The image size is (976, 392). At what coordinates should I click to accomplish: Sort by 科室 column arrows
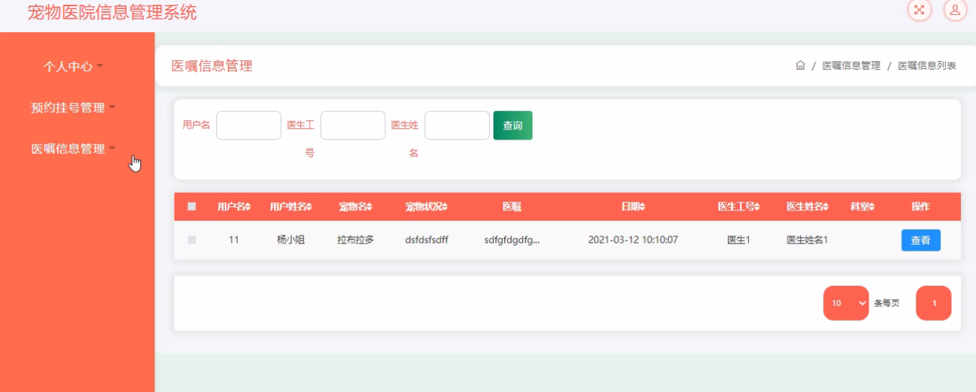point(871,207)
